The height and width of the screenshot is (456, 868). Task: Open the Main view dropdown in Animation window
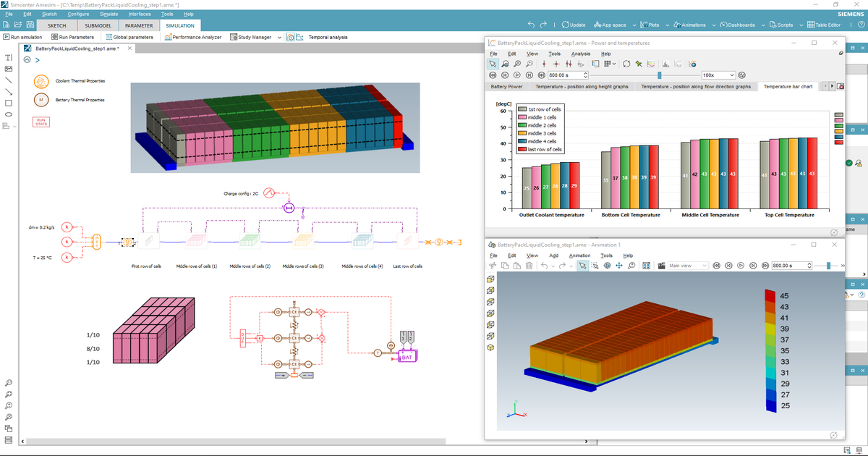tap(688, 266)
